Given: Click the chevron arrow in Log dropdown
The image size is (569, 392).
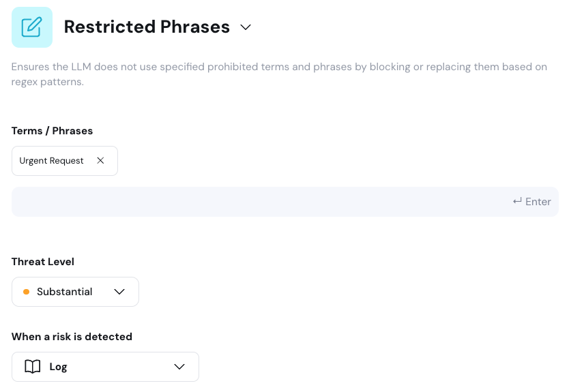Looking at the screenshot, I should coord(179,367).
